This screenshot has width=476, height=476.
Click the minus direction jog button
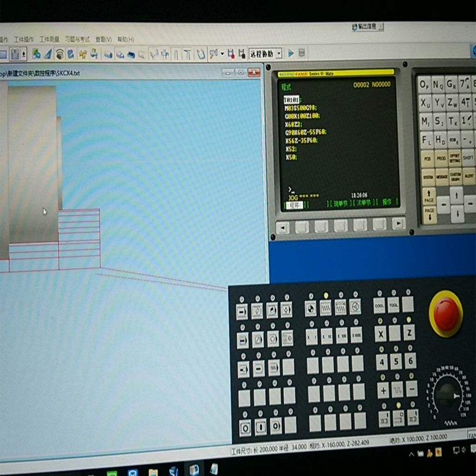(x=412, y=389)
